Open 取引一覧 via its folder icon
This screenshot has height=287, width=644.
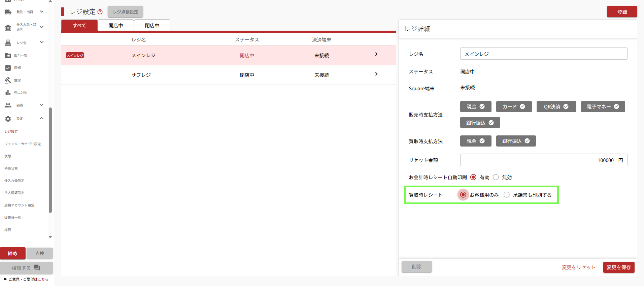[x=8, y=56]
